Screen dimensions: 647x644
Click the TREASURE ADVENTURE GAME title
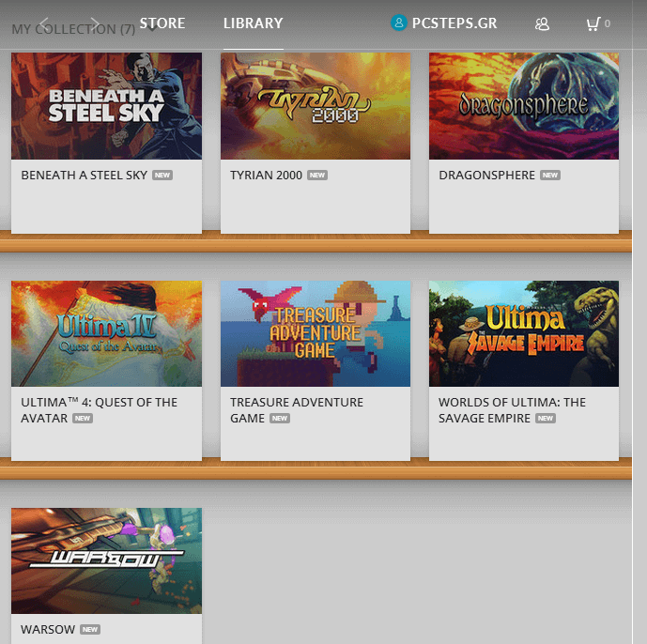click(297, 410)
